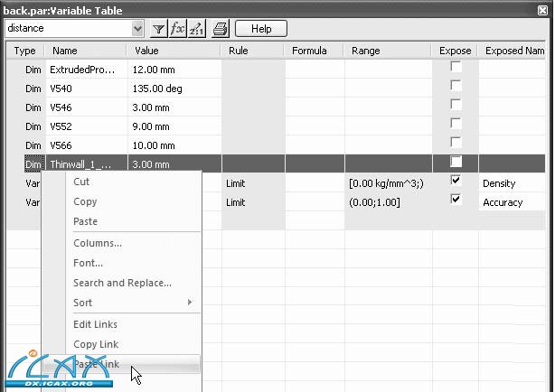Enable Expose for ExtrudedPro row
Screen dimensions: 555x392
[456, 66]
